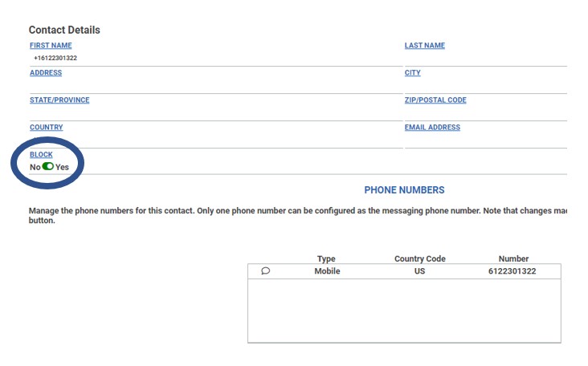588x366 pixels.
Task: Click the Number column header
Action: 513,258
